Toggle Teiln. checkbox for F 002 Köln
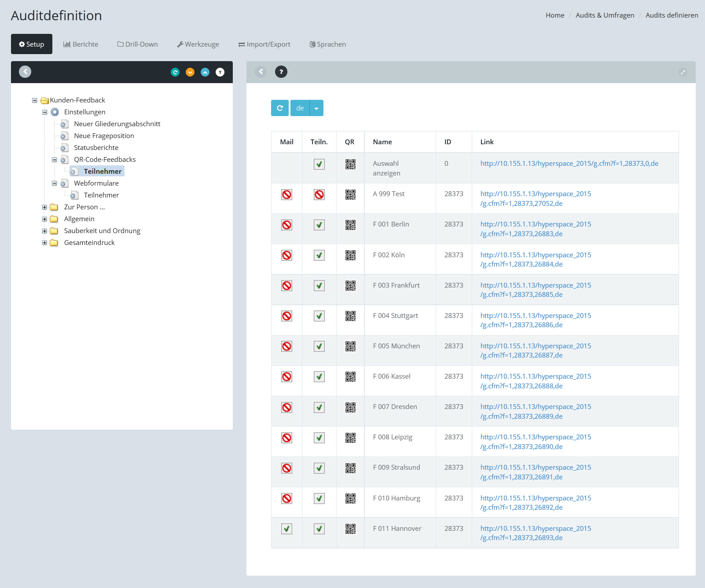The height and width of the screenshot is (588, 705). coord(319,256)
